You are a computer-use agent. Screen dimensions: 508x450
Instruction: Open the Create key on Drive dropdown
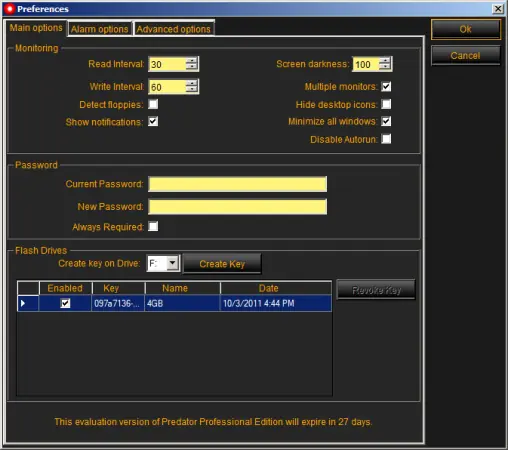(x=172, y=263)
